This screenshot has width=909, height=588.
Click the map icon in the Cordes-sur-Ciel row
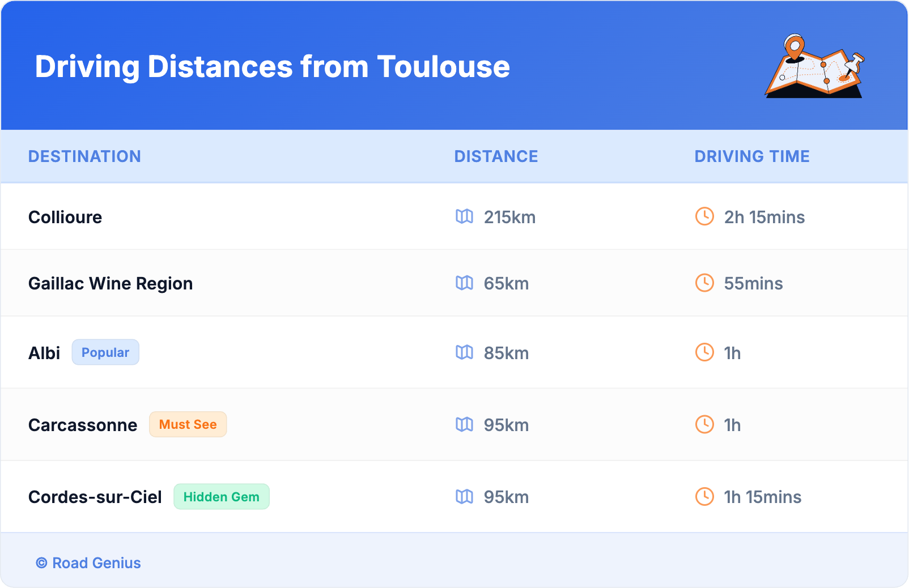pos(464,496)
